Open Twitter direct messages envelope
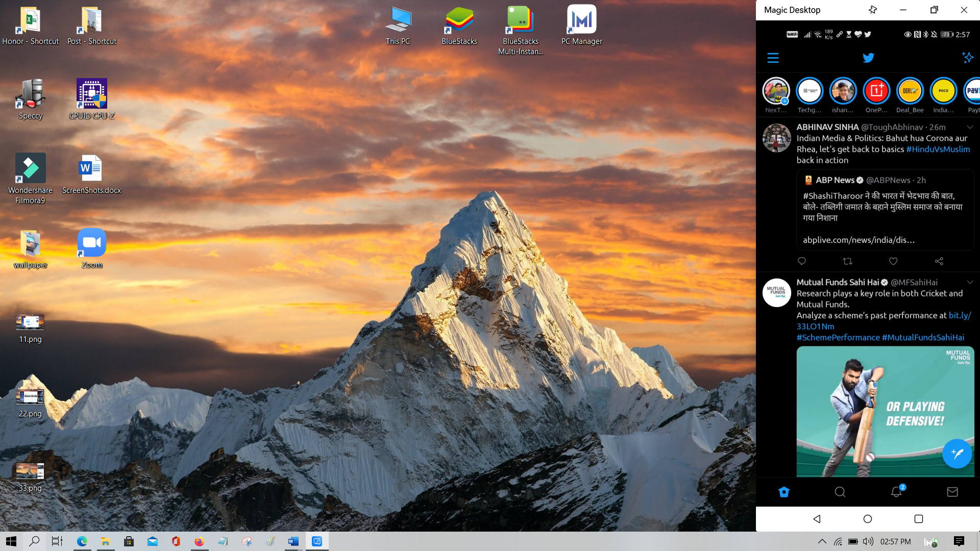This screenshot has width=980, height=551. tap(952, 492)
